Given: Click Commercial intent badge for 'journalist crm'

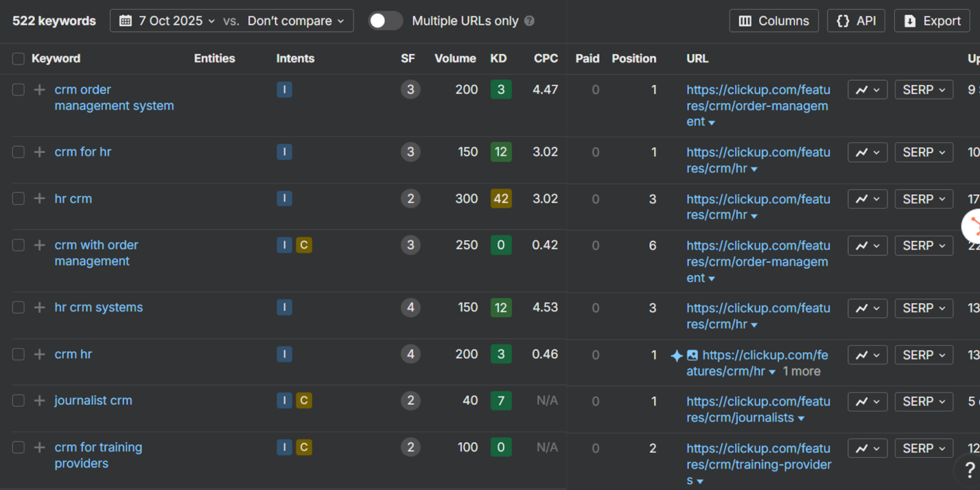Looking at the screenshot, I should pyautogui.click(x=304, y=401).
